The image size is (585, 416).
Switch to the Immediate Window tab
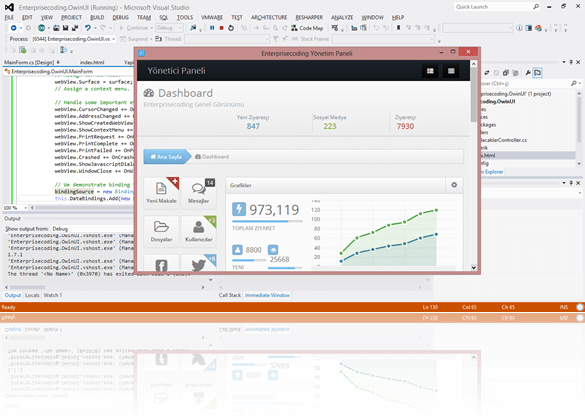coord(267,295)
